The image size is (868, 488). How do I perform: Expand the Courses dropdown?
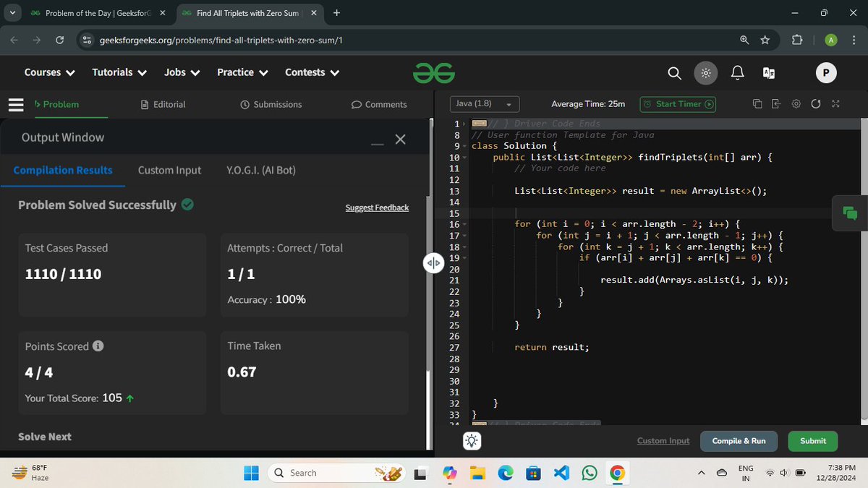point(49,72)
